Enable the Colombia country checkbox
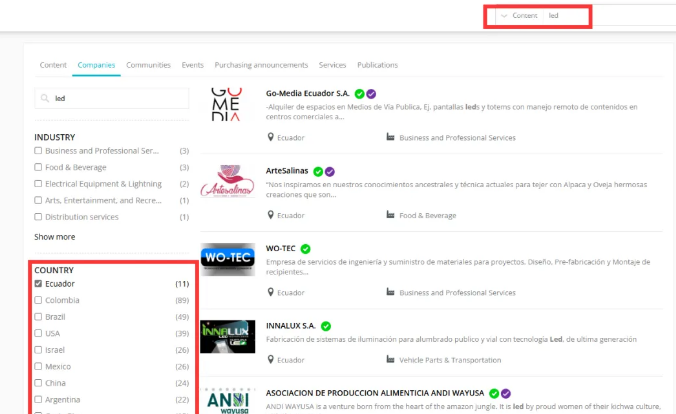This screenshot has height=414, width=676. click(x=38, y=299)
